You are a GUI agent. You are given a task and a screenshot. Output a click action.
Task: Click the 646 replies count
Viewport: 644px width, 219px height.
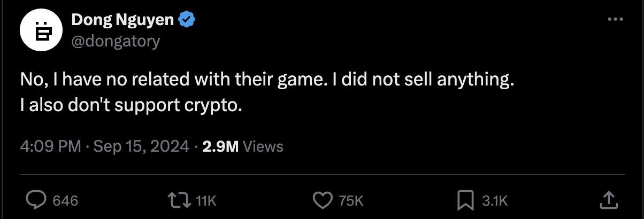65,201
